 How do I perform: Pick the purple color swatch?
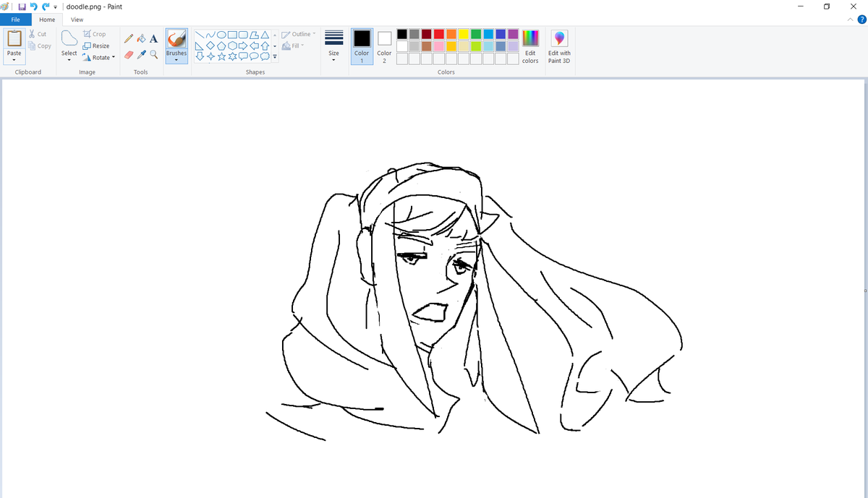tap(513, 34)
